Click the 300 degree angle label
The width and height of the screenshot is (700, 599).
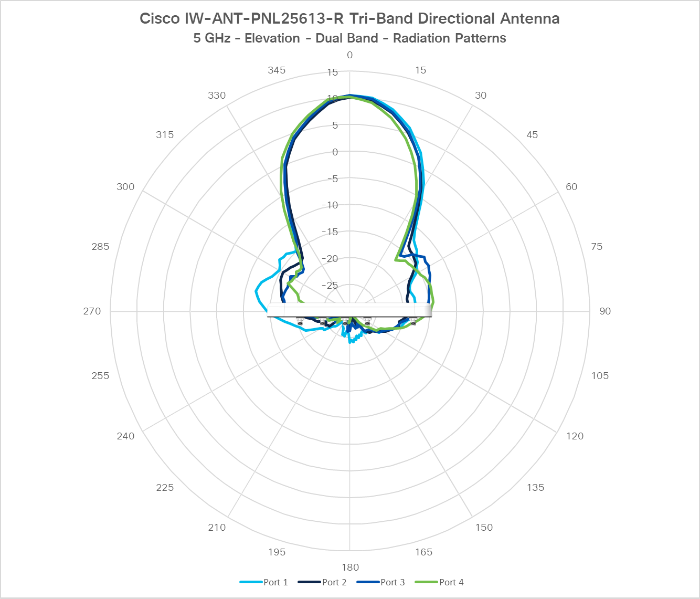125,187
